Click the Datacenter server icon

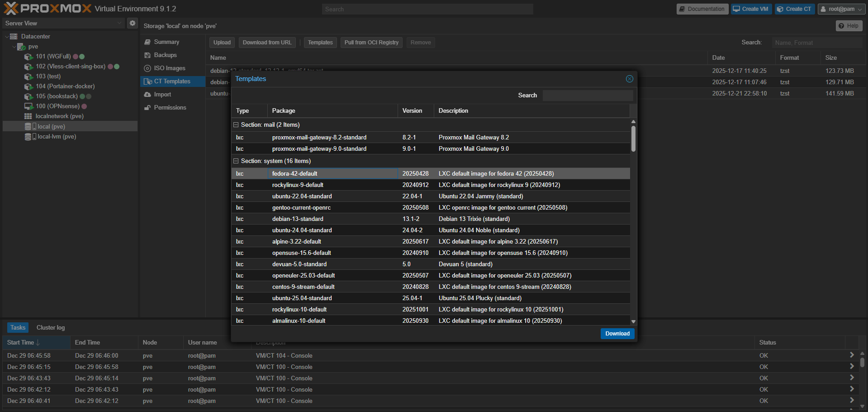pyautogui.click(x=14, y=37)
